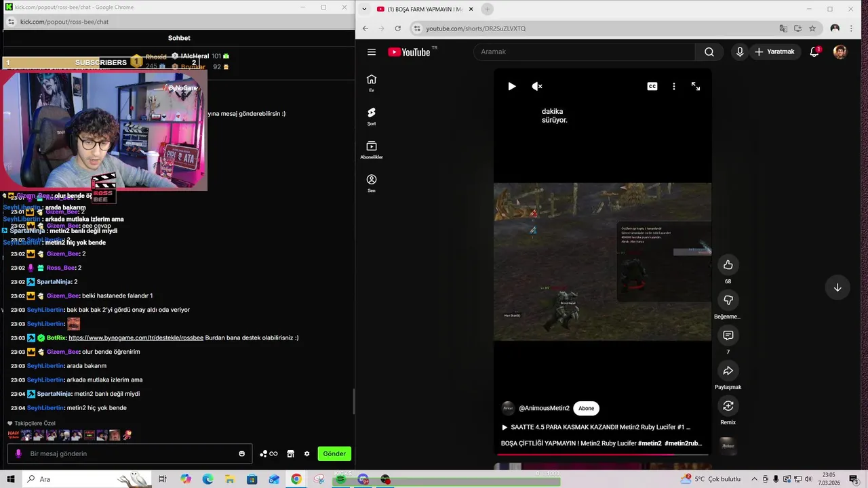
Task: Go to Ev in YouTube sidebar
Action: pos(372,83)
